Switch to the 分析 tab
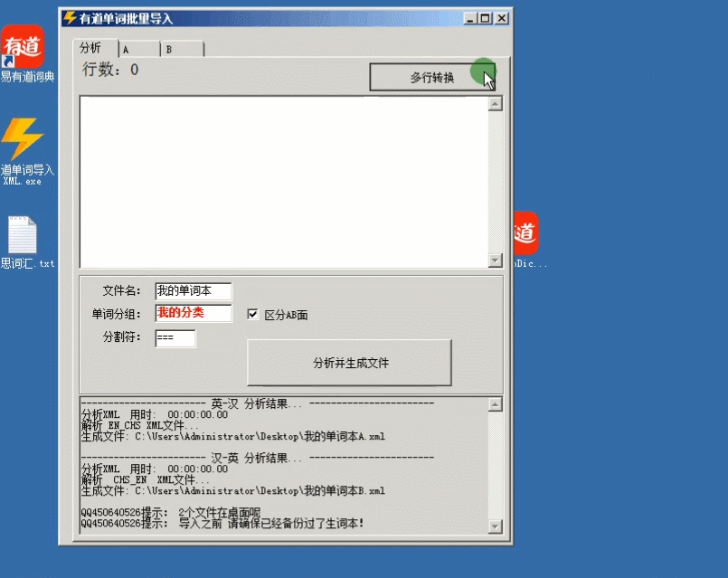 tap(95, 48)
